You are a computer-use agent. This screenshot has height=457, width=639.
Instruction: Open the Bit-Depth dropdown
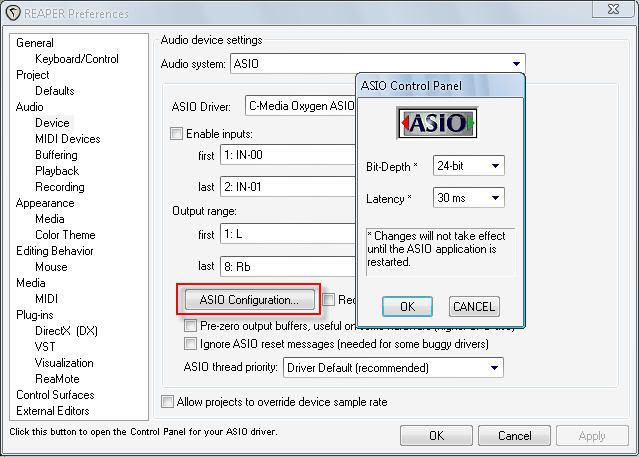pos(469,166)
